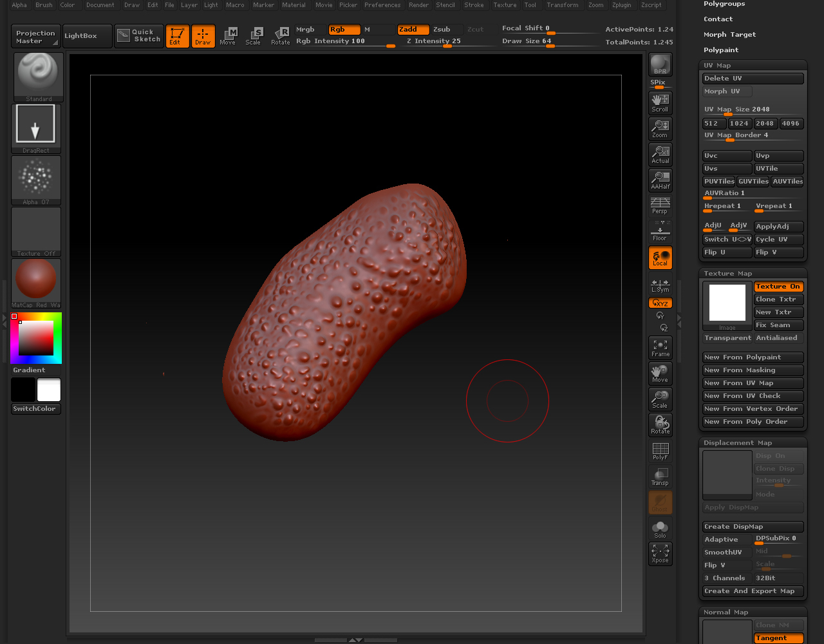This screenshot has width=824, height=644.
Task: Turn off the Rgb paint mode
Action: coord(344,30)
